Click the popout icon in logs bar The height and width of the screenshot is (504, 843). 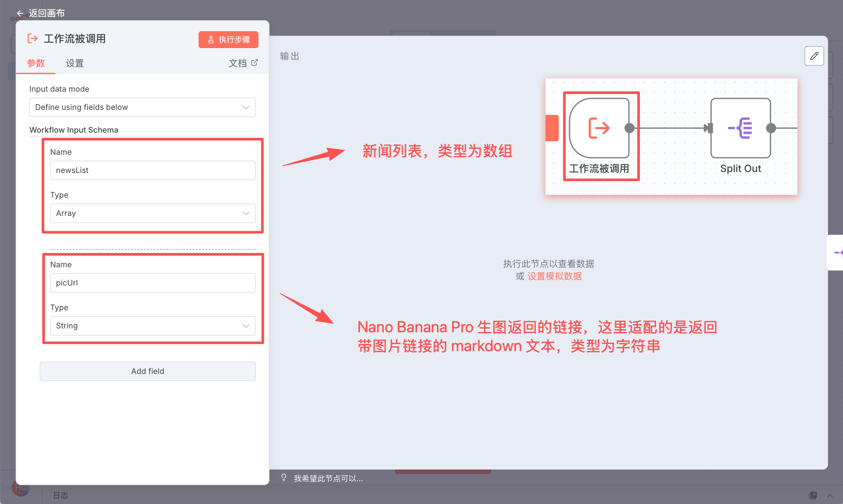point(813,495)
